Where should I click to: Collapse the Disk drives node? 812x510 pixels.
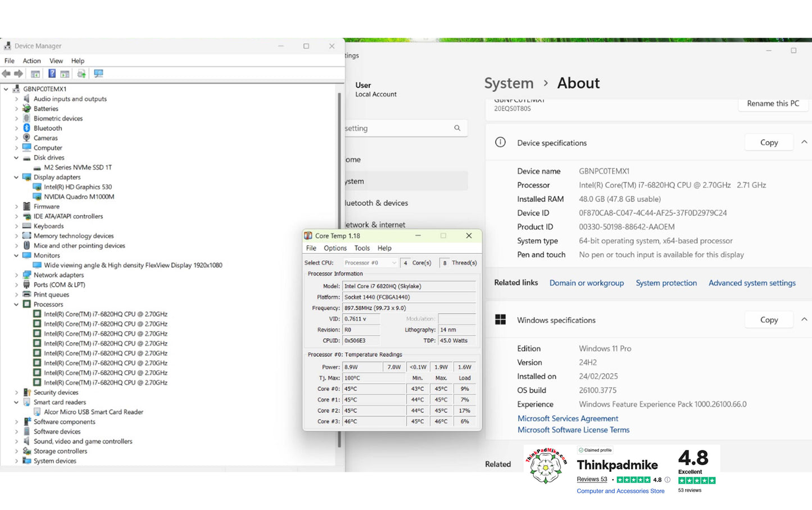tap(16, 158)
